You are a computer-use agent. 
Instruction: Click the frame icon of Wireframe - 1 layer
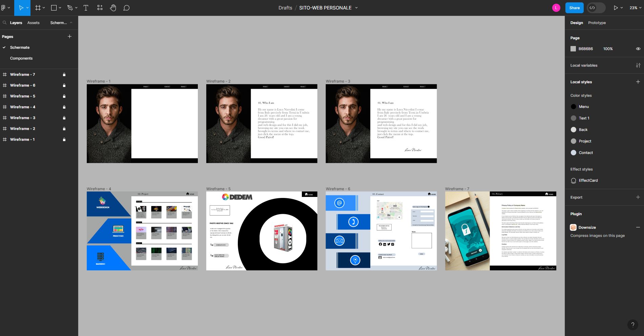click(5, 139)
